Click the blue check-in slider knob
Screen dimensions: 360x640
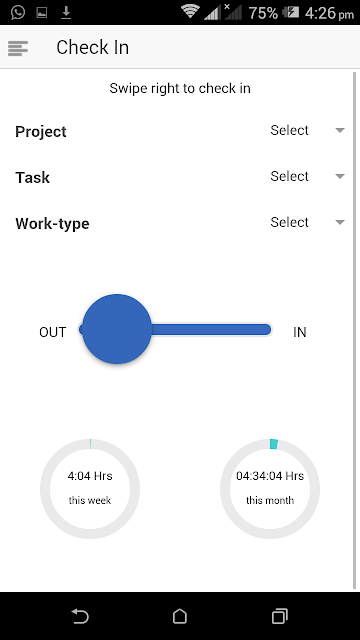tap(117, 329)
